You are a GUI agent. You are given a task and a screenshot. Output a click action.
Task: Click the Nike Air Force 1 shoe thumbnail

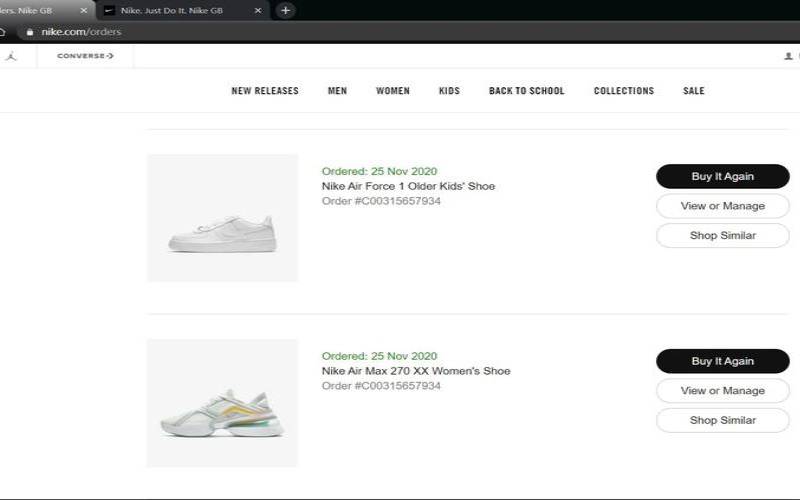click(222, 218)
